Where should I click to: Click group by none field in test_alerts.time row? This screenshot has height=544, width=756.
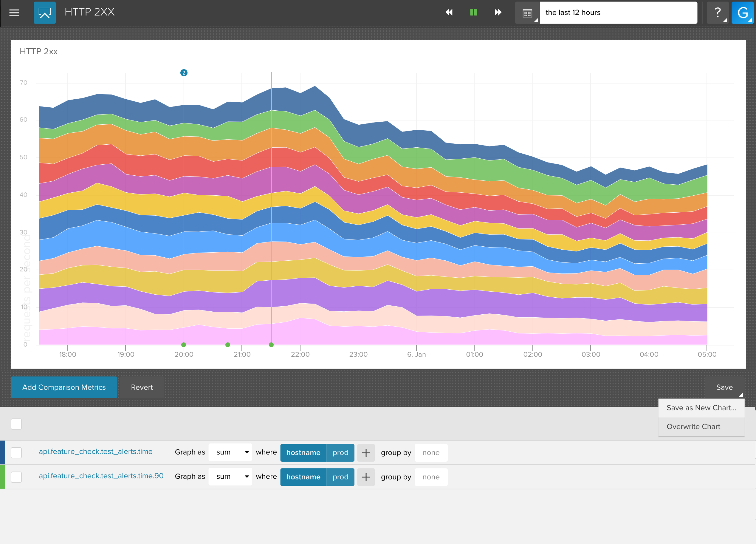click(x=431, y=453)
